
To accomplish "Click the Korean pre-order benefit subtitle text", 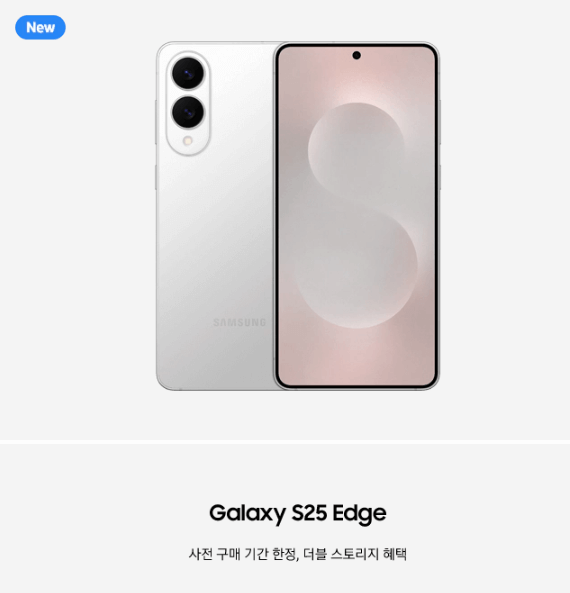I will point(298,554).
